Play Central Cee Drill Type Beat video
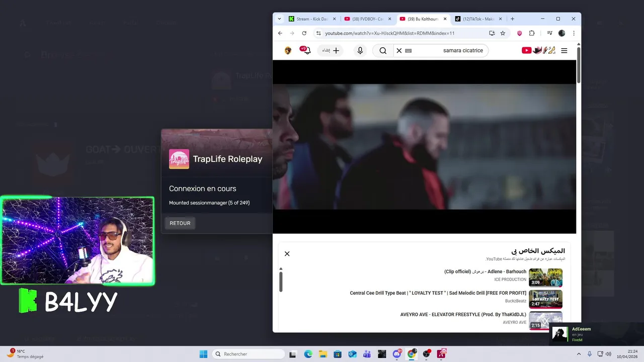The height and width of the screenshot is (362, 644). (438, 293)
